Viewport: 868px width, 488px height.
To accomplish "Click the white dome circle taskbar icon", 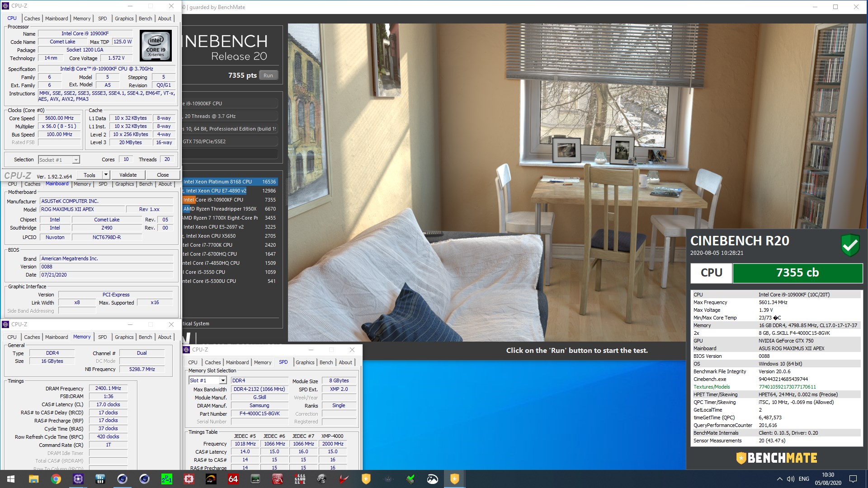I will pyautogui.click(x=432, y=479).
